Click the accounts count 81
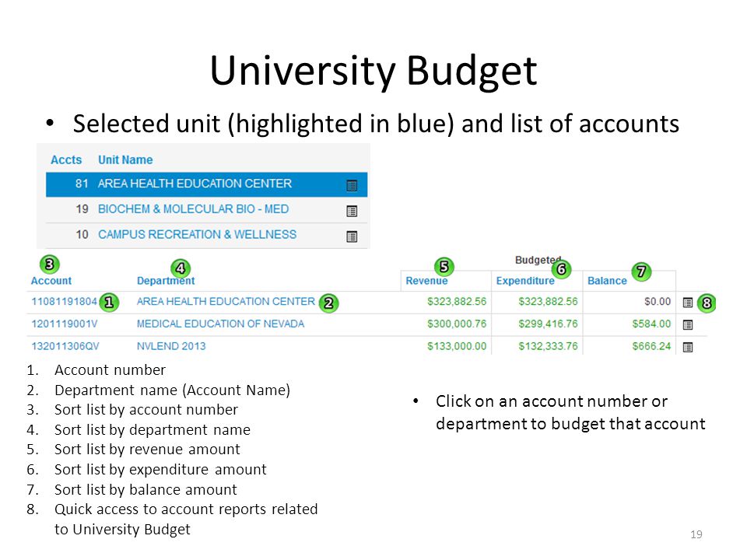 pos(82,184)
